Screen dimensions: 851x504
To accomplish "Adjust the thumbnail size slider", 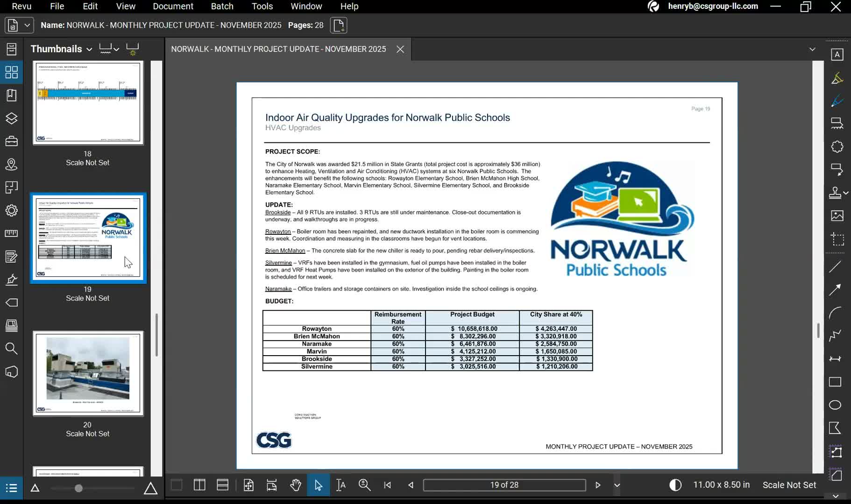I will pyautogui.click(x=79, y=488).
